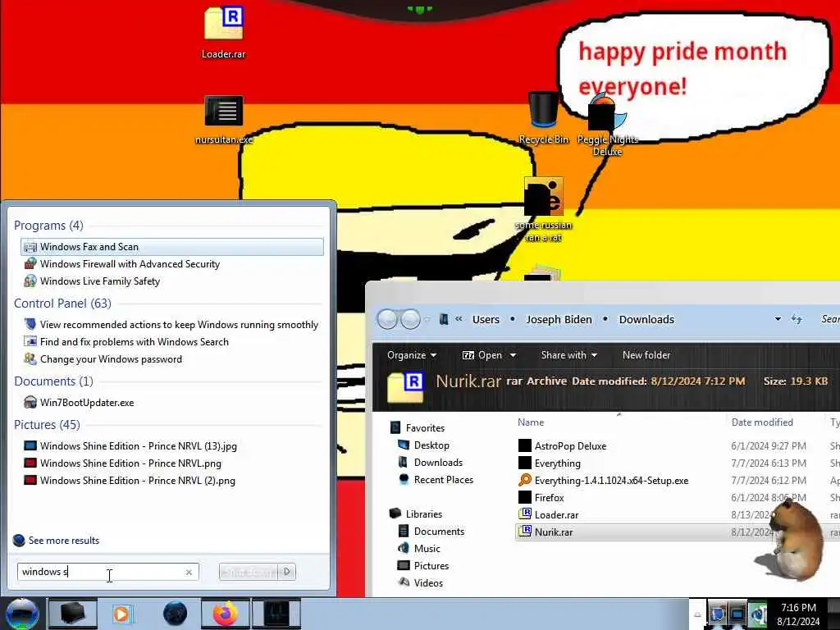Click New folder in the toolbar
This screenshot has width=840, height=630.
click(646, 354)
